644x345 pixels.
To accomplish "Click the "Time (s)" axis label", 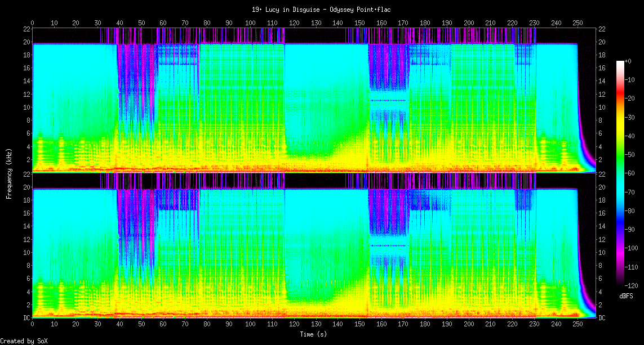I will pyautogui.click(x=312, y=334).
